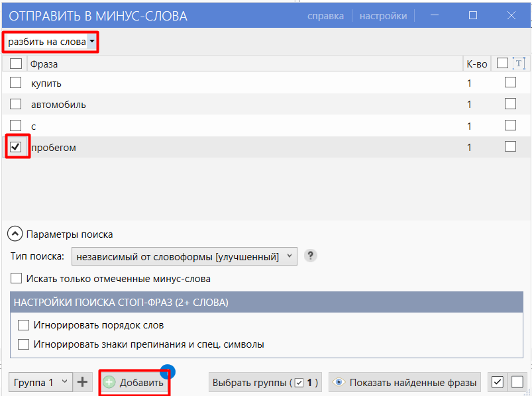Collapse the 'Параметры поиска' section
Image resolution: width=532 pixels, height=396 pixels.
click(15, 234)
